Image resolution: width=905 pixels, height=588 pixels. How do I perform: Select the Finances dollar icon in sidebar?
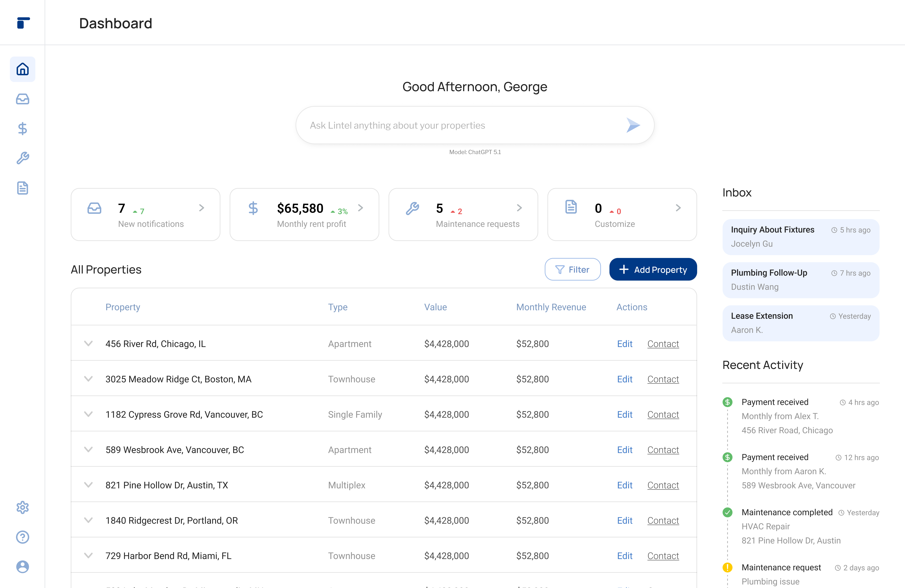coord(22,128)
